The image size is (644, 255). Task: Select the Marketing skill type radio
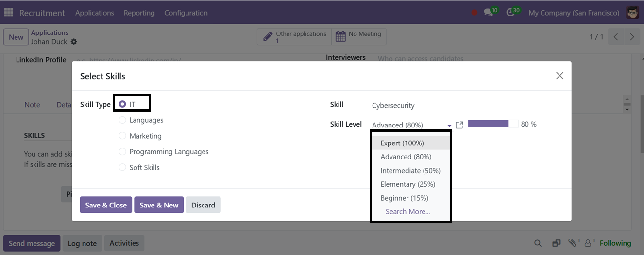(x=122, y=136)
